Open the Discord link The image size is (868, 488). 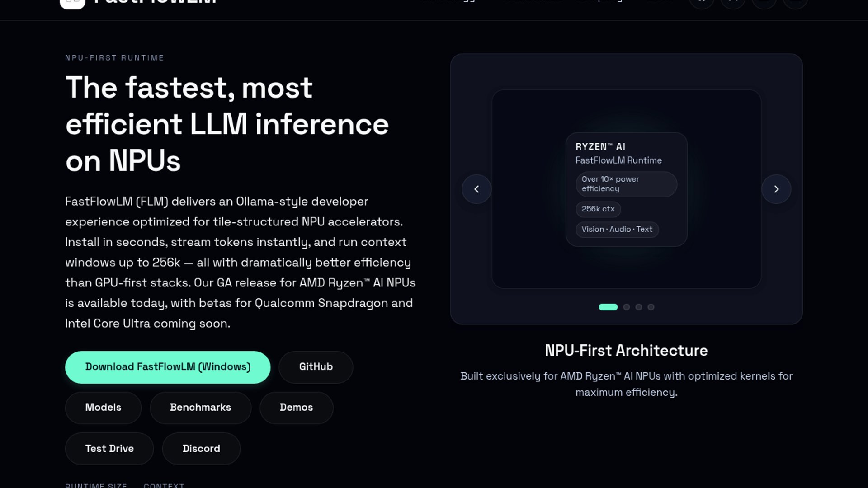click(x=201, y=449)
